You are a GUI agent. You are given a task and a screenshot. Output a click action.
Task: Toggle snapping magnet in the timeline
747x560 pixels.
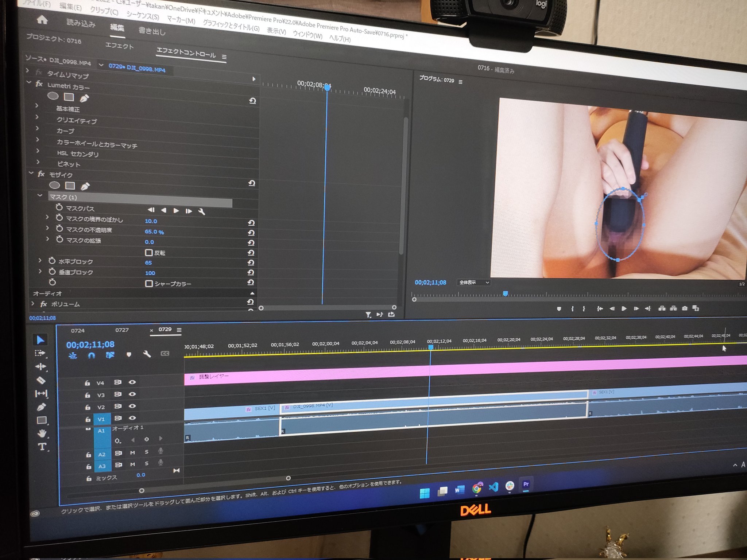(x=92, y=355)
